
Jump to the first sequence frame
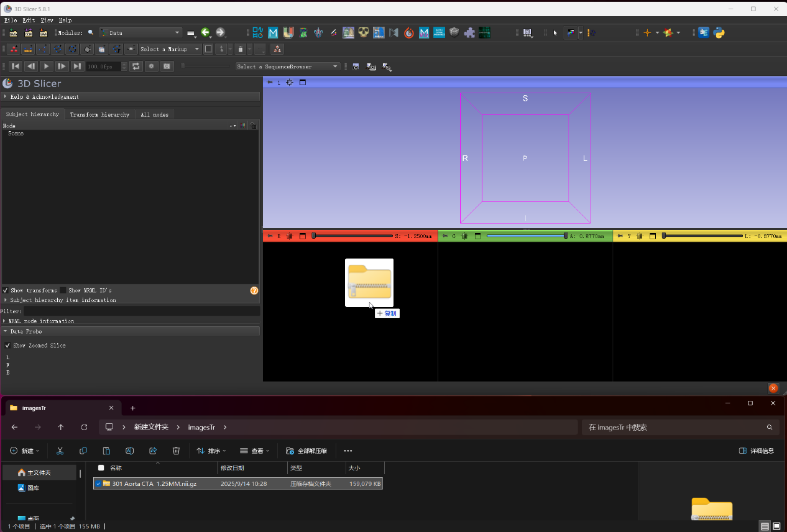tap(16, 66)
